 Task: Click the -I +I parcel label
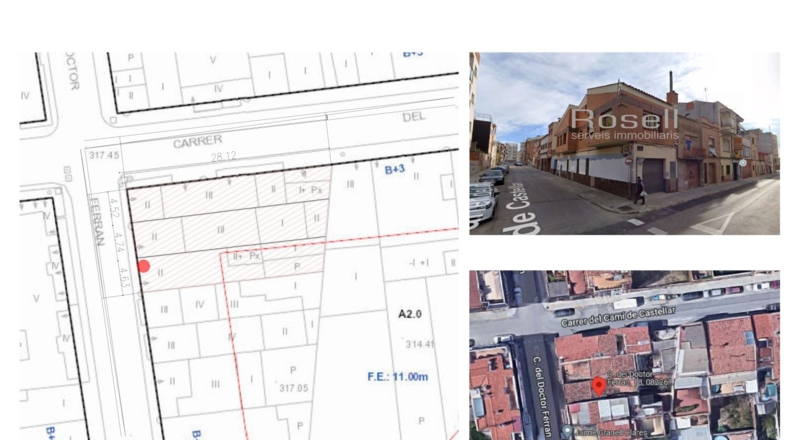pyautogui.click(x=419, y=263)
